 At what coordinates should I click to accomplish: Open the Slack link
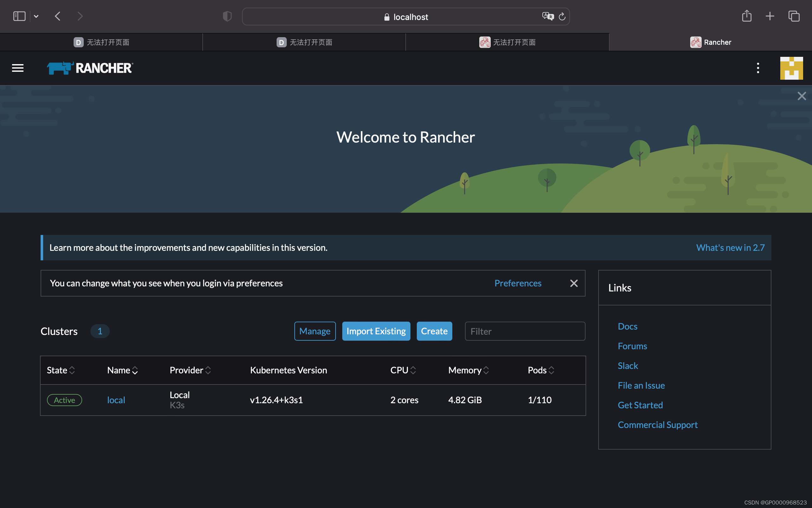[627, 366]
